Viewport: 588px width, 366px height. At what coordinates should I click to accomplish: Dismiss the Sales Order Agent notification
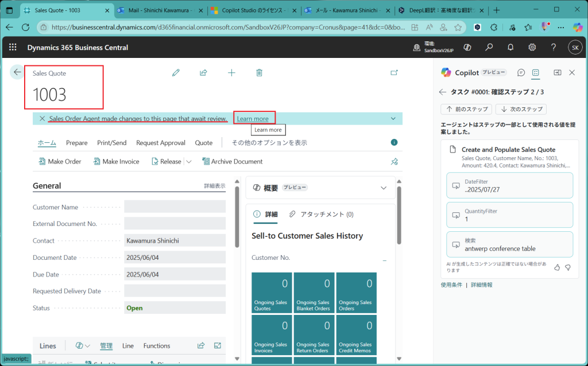[x=42, y=118]
